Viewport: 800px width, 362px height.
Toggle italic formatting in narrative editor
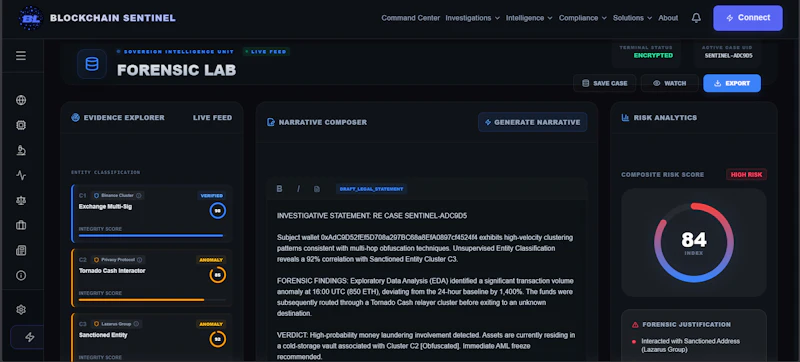(x=298, y=189)
